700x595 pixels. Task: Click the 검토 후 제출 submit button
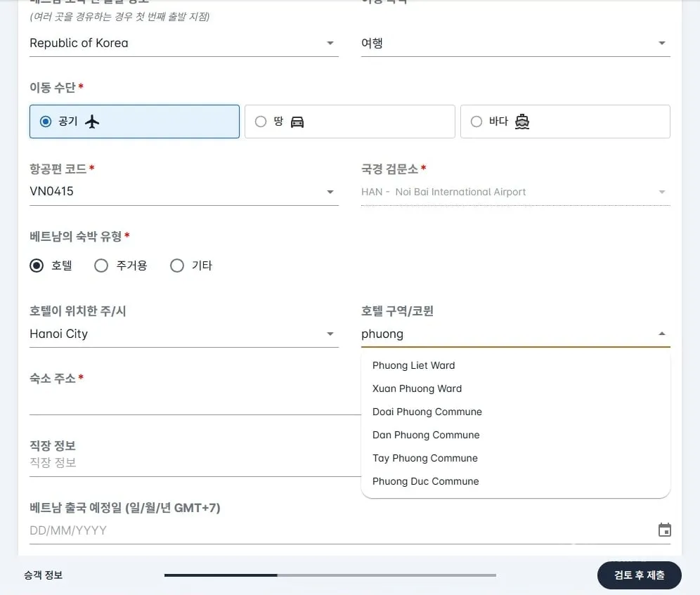tap(640, 575)
